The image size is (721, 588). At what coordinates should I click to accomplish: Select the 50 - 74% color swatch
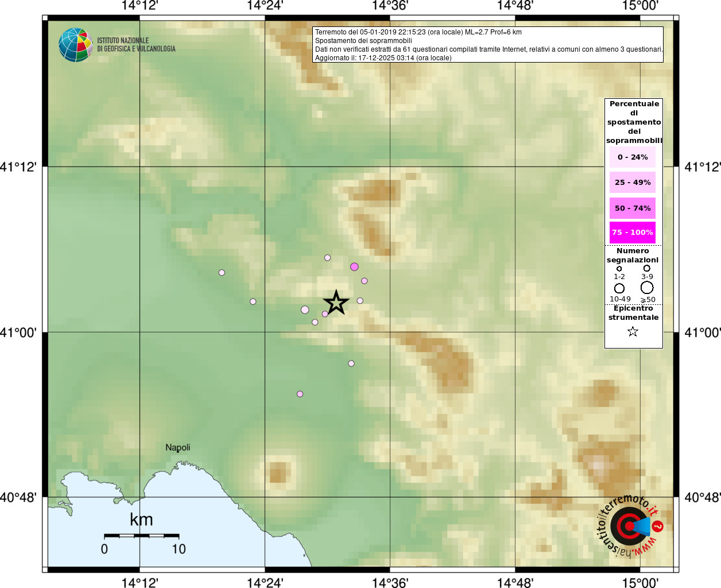(x=633, y=208)
